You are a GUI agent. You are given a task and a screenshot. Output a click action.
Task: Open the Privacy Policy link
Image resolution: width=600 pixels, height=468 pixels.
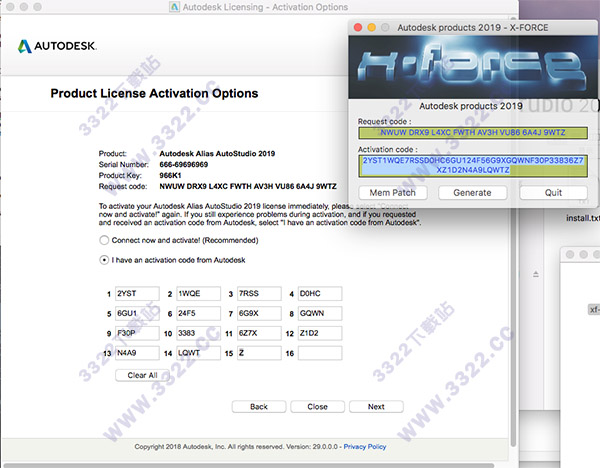click(x=365, y=447)
